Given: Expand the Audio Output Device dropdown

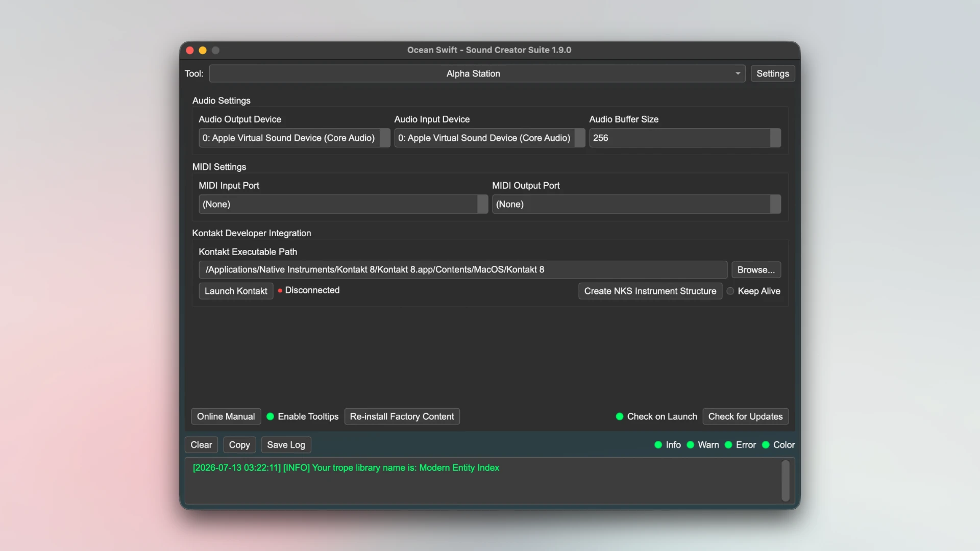Looking at the screenshot, I should point(294,138).
